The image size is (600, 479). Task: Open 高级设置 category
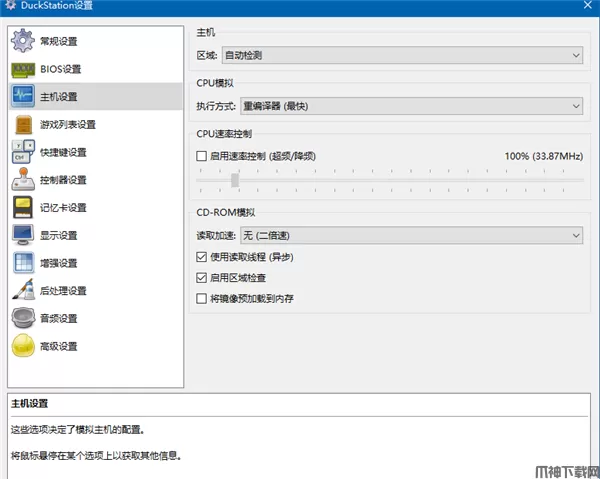[95, 346]
